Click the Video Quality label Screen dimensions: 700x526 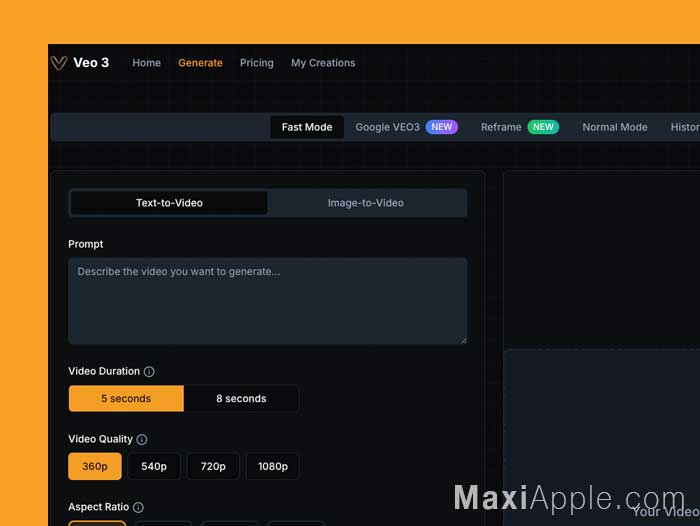[x=100, y=439]
